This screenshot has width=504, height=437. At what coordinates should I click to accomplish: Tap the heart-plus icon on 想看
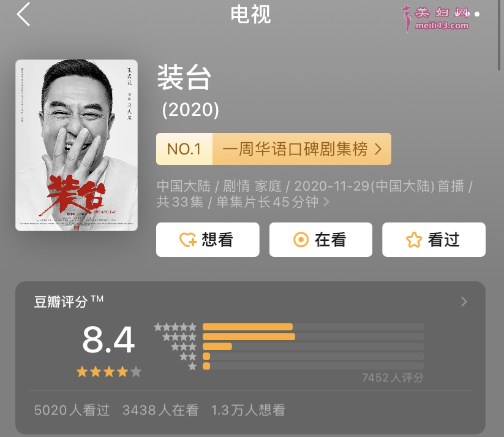[x=188, y=240]
